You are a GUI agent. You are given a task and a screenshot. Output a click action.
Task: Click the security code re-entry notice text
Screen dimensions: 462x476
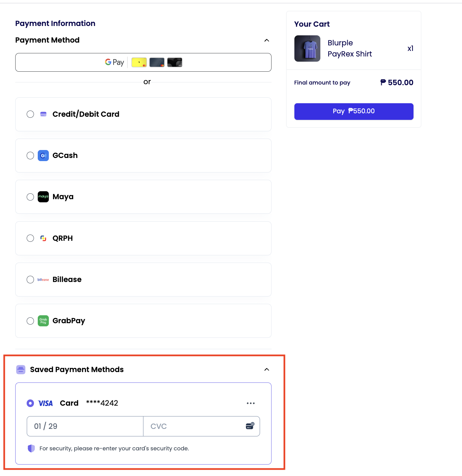pos(114,448)
